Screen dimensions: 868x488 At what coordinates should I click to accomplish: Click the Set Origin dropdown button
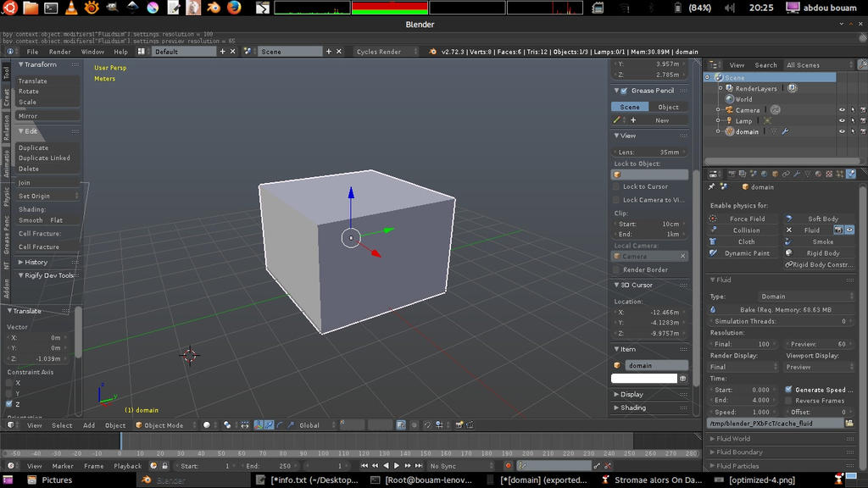[x=47, y=196]
